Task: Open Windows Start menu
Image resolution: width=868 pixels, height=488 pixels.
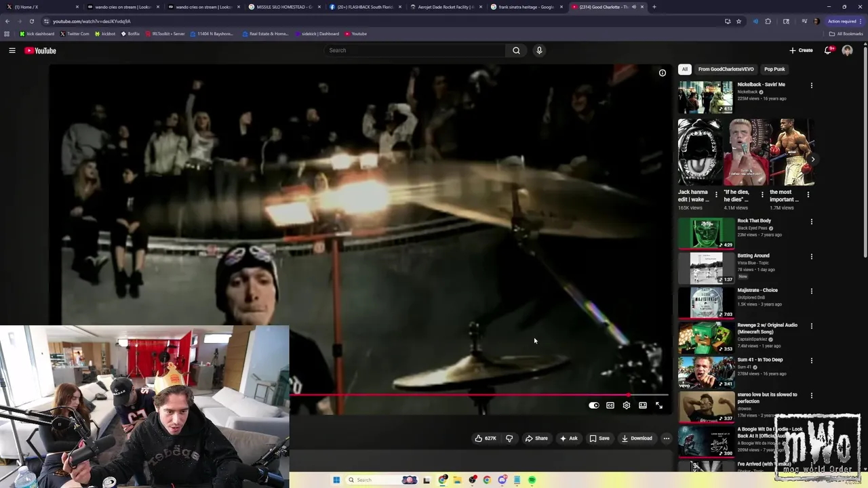Action: coord(336,480)
